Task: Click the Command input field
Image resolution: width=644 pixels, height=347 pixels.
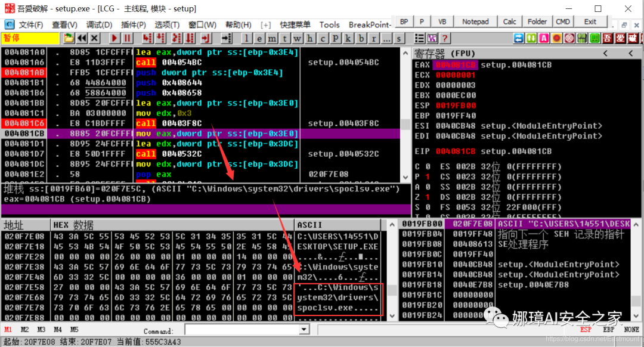Action: point(242,329)
